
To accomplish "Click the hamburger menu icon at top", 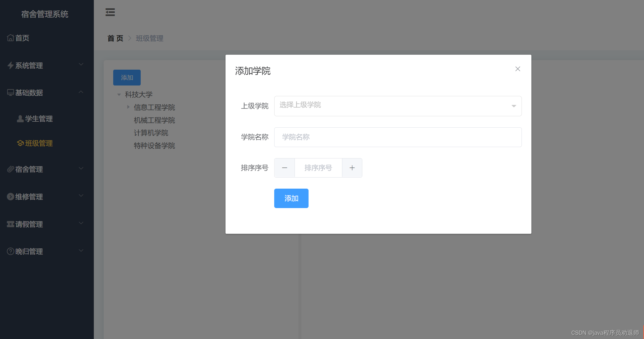I will 110,12.
